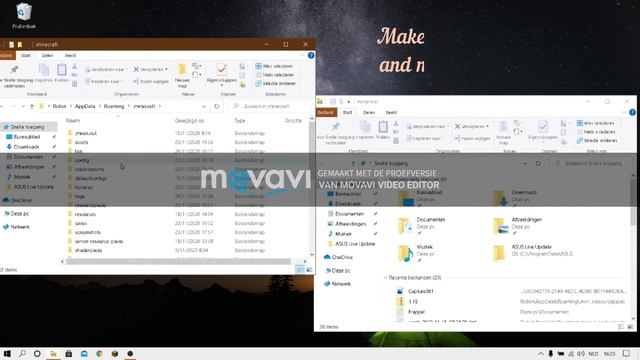640x360 pixels.
Task: Open the Chrome taskbar icon
Action: [x=99, y=353]
